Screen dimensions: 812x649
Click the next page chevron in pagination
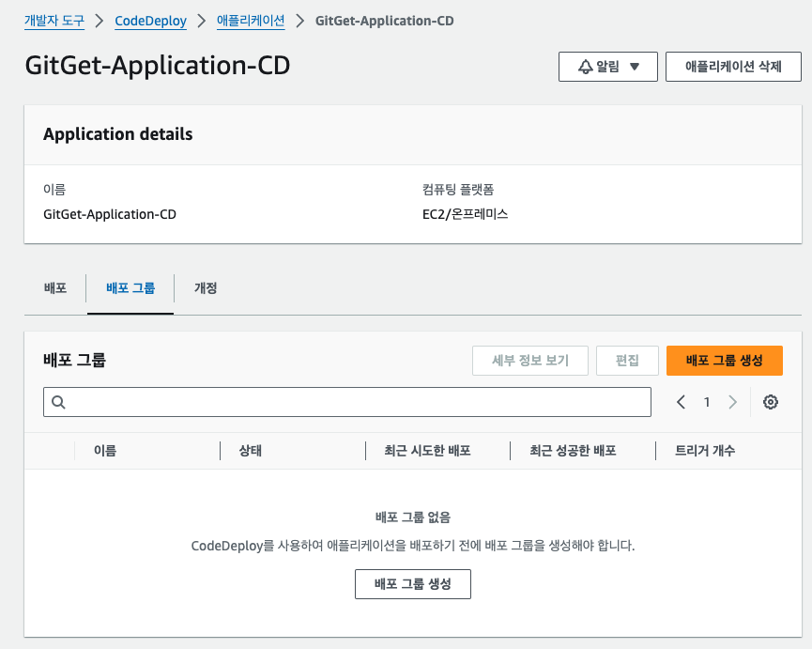point(732,402)
